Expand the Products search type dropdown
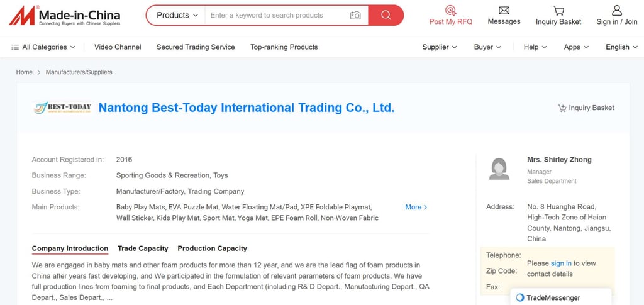Viewport: 644px width, 305px height. pos(177,15)
